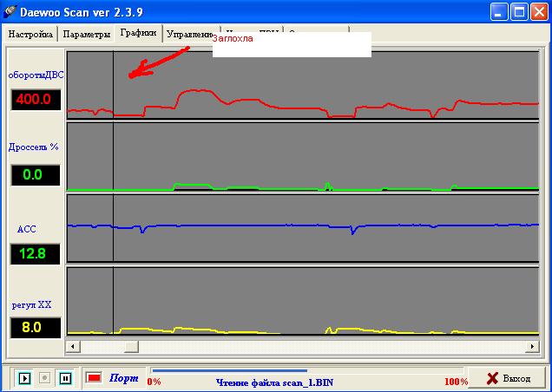Pause the scan file playback

tap(64, 378)
